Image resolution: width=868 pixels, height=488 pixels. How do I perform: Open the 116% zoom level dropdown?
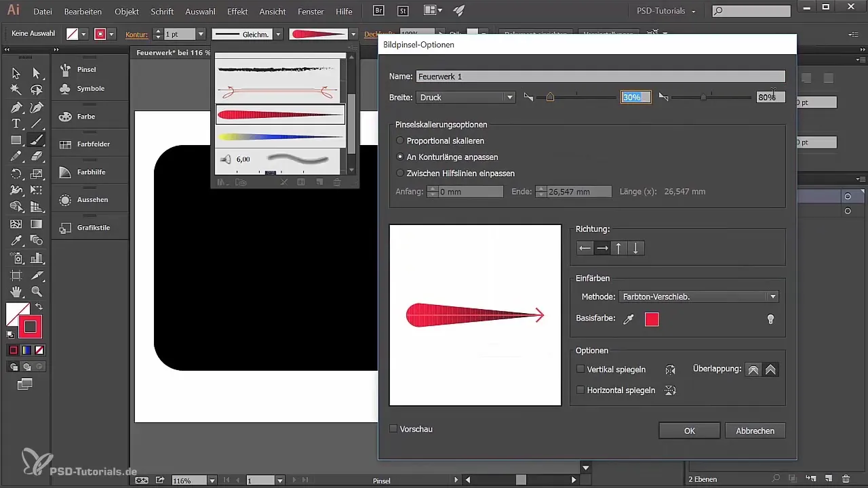coord(212,480)
